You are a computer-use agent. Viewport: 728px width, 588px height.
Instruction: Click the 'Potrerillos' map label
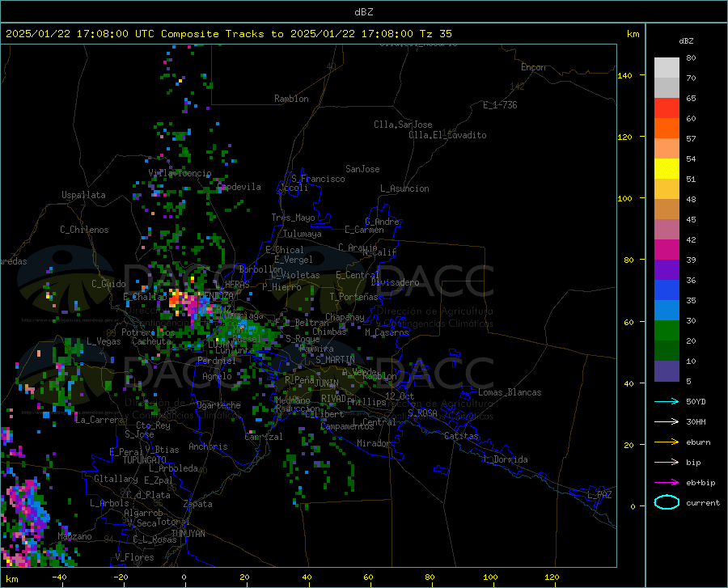(148, 332)
